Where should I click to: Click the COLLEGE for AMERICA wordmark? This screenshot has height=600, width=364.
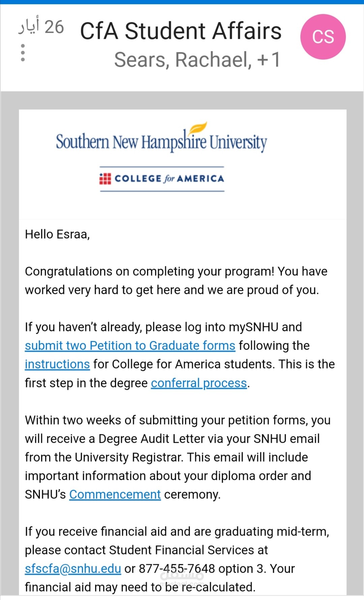(169, 179)
